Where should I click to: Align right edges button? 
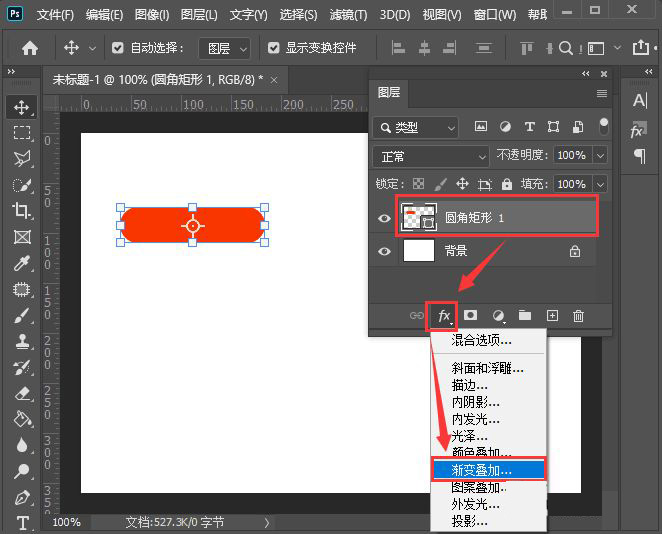(x=449, y=48)
